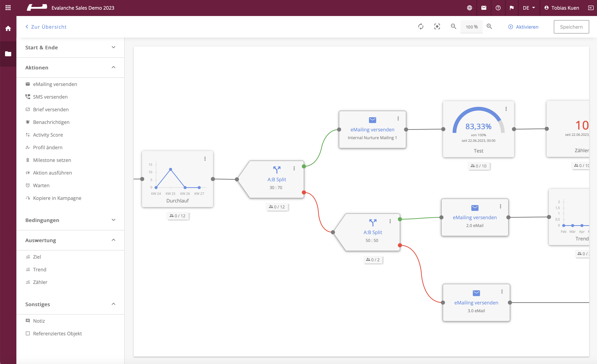Select the Zähler evaluation item
Image resolution: width=597 pixels, height=364 pixels.
coord(40,282)
